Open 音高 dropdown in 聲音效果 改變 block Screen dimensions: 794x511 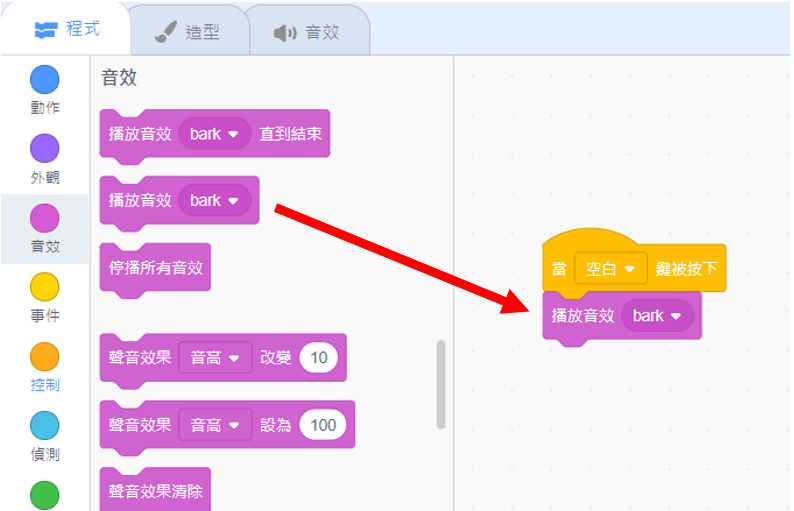(x=215, y=358)
